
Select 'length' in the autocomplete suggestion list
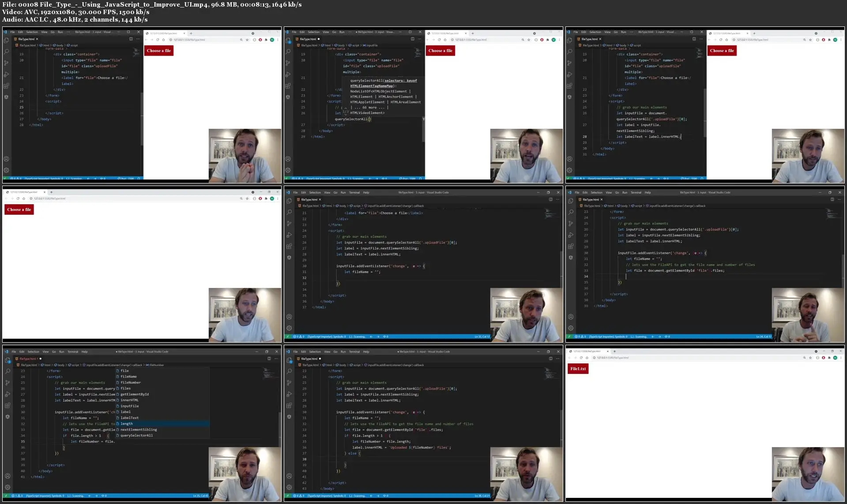tap(162, 424)
